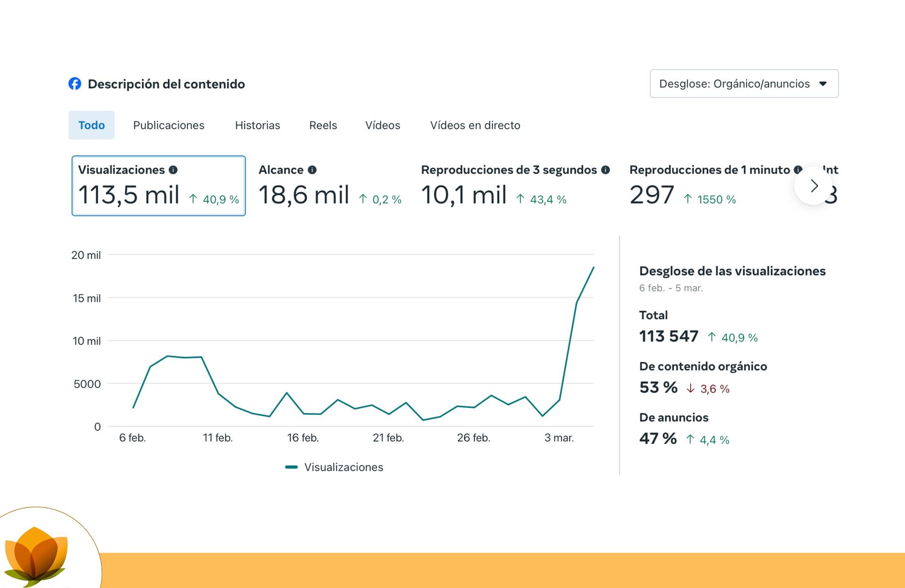
Task: Switch to Reels tab
Action: (x=323, y=125)
